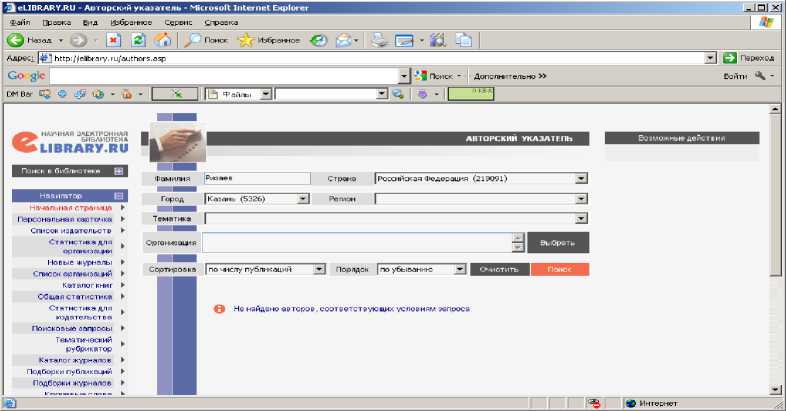Open the 'Файлы' DM Bar dropdown
The height and width of the screenshot is (411, 786).
click(266, 94)
